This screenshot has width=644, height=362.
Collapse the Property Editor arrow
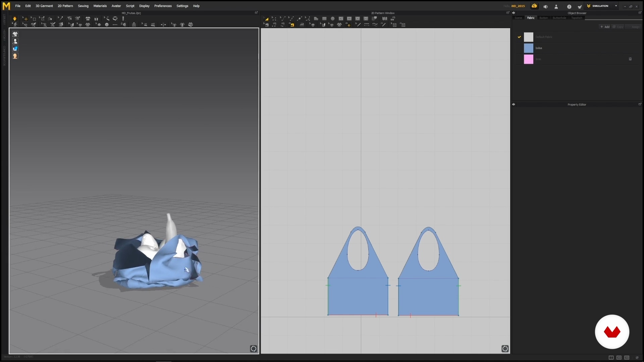pos(514,105)
